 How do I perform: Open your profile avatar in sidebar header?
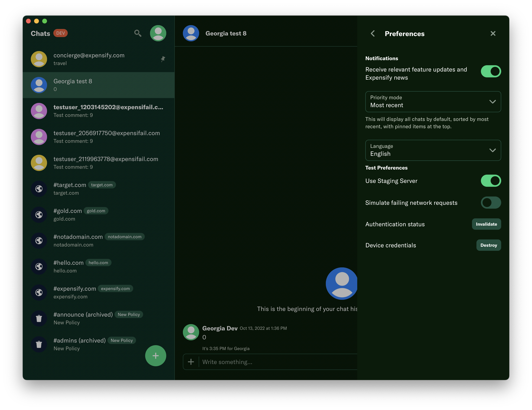click(158, 33)
